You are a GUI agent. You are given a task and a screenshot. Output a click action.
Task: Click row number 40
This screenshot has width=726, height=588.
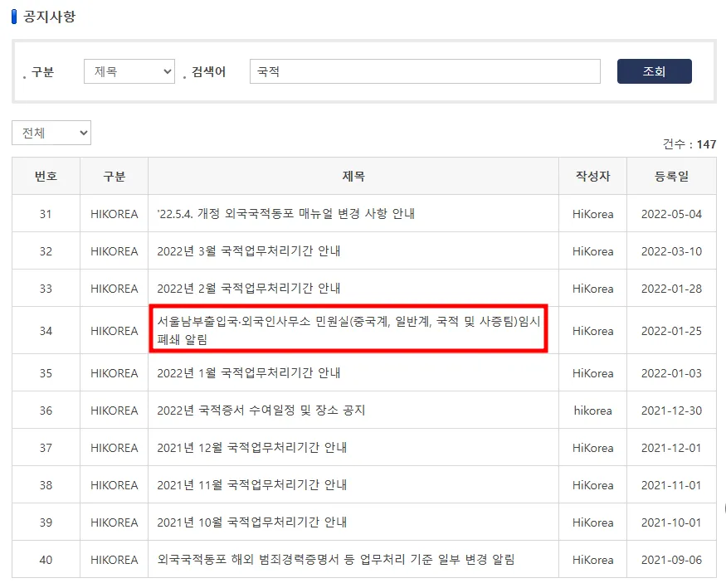point(46,561)
